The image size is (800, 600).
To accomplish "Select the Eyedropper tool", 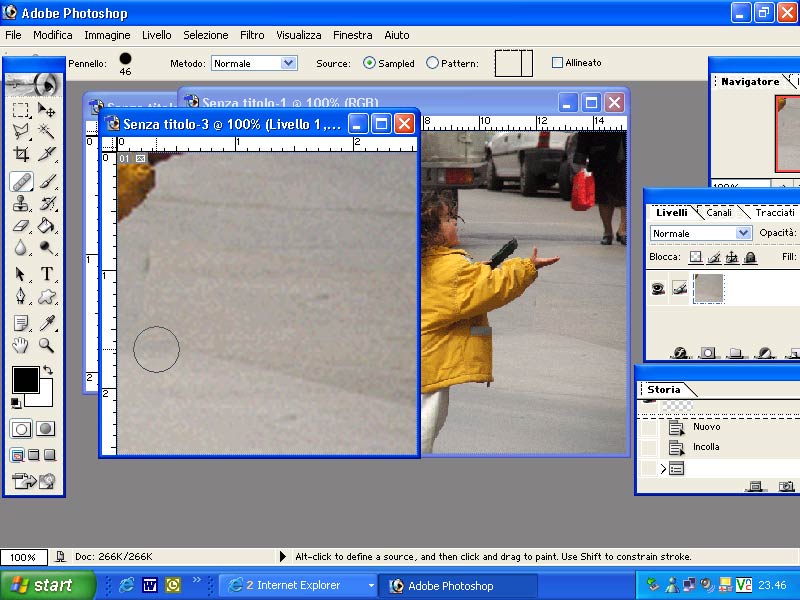I will (47, 322).
